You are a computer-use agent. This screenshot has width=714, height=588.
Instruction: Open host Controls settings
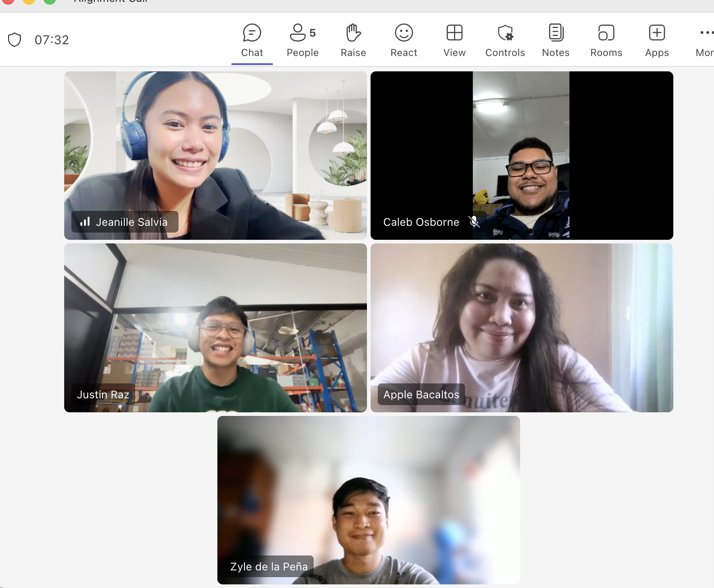click(x=505, y=41)
